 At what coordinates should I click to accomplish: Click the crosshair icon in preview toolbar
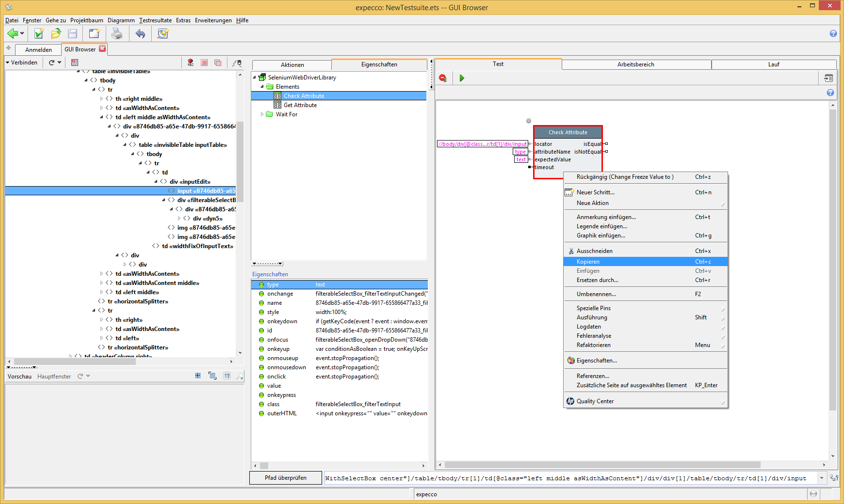point(197,376)
